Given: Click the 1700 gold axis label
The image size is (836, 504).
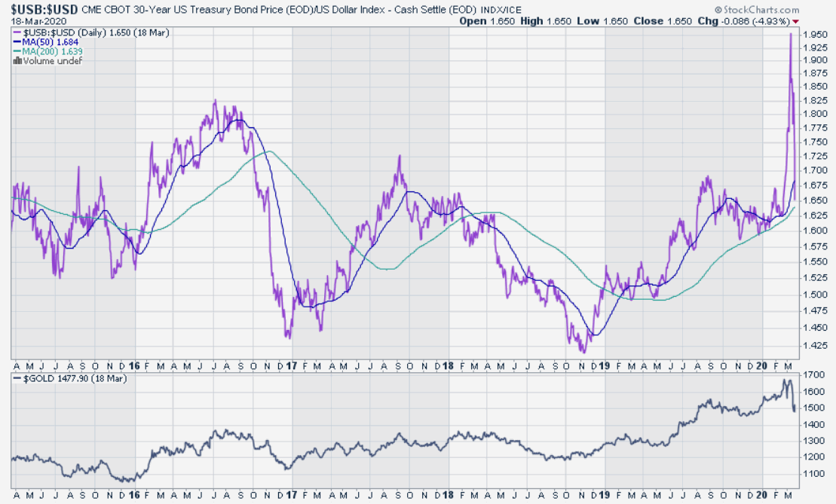Looking at the screenshot, I should click(x=814, y=375).
